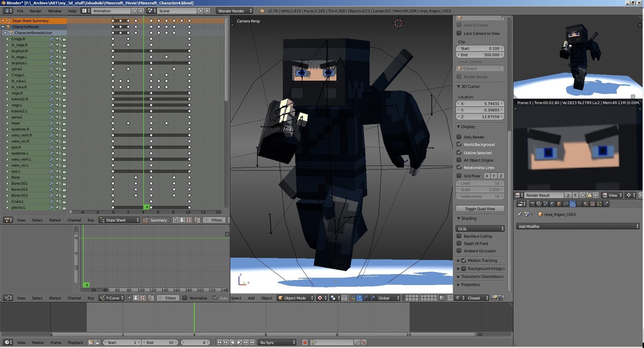Toggle Relationship Lines checkbox
The width and height of the screenshot is (644, 348).
pyautogui.click(x=459, y=167)
